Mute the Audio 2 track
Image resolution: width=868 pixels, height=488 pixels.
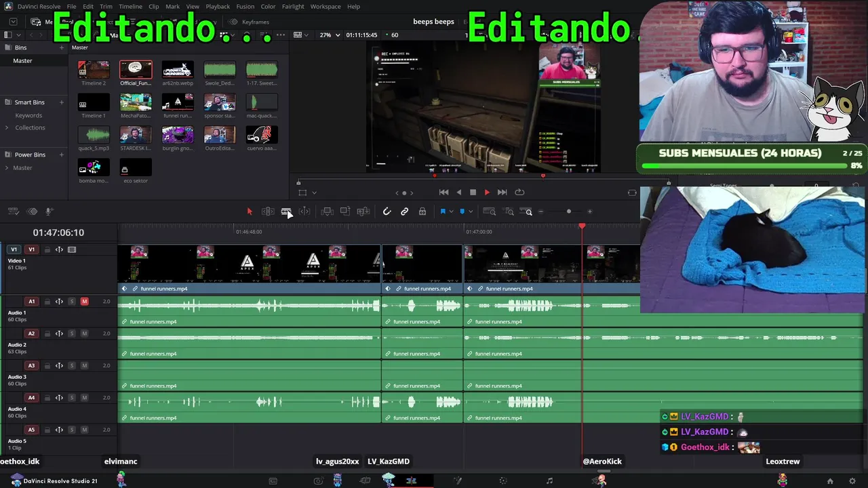pos(85,333)
